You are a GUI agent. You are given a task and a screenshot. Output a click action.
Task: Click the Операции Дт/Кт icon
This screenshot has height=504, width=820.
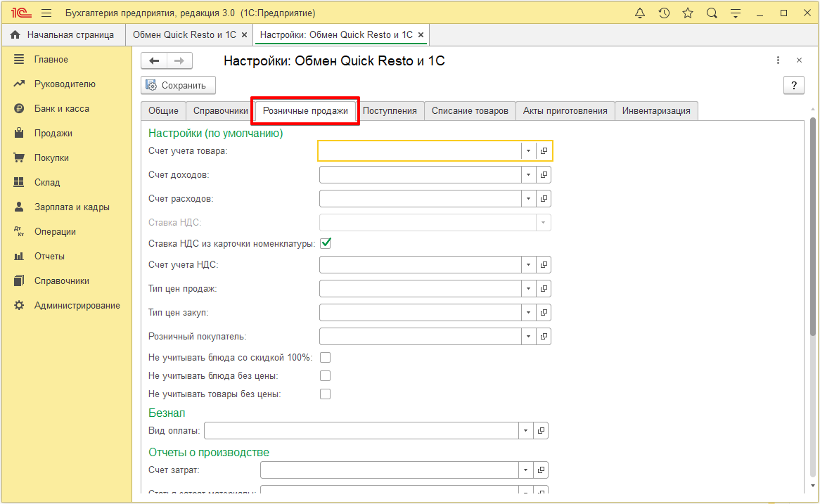pyautogui.click(x=19, y=231)
